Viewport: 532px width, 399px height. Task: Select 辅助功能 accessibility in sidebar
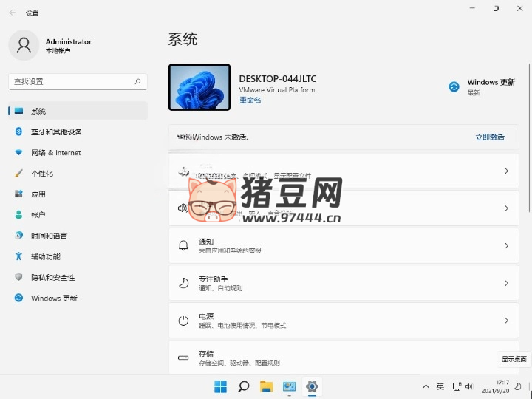pos(46,256)
